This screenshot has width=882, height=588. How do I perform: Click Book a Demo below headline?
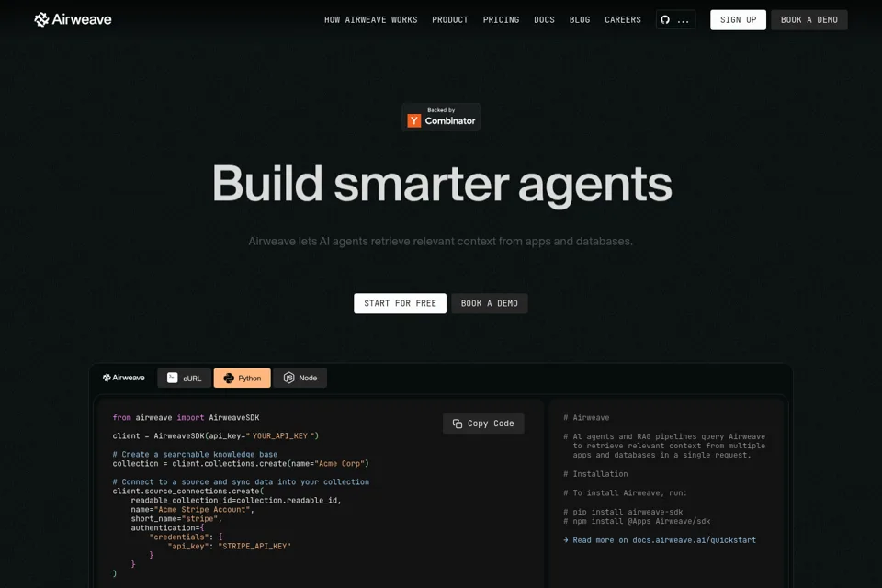click(490, 303)
